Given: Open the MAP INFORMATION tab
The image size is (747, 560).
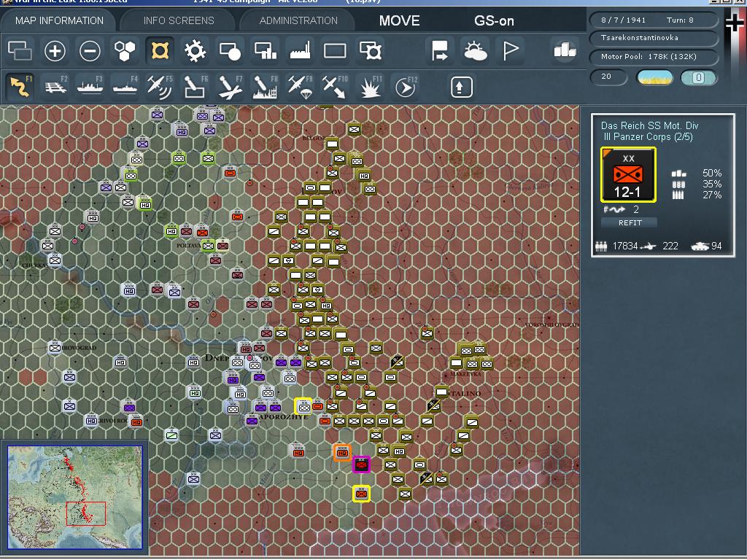Looking at the screenshot, I should point(59,20).
